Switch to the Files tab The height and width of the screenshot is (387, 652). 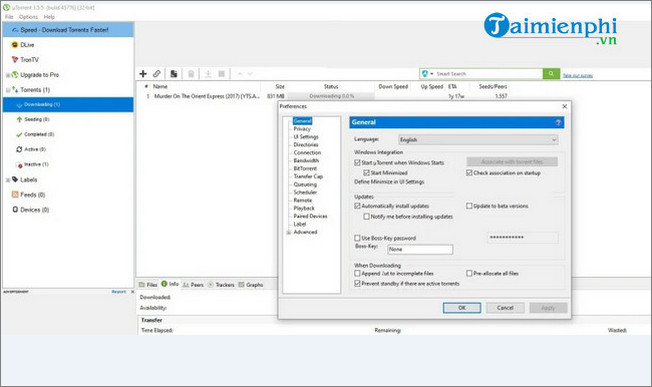[x=148, y=285]
